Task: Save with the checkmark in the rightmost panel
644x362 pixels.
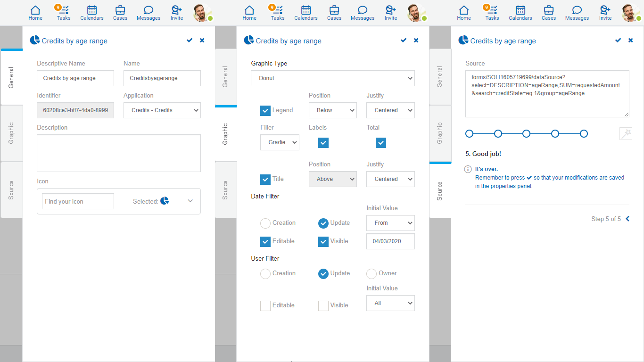Action: coord(618,41)
